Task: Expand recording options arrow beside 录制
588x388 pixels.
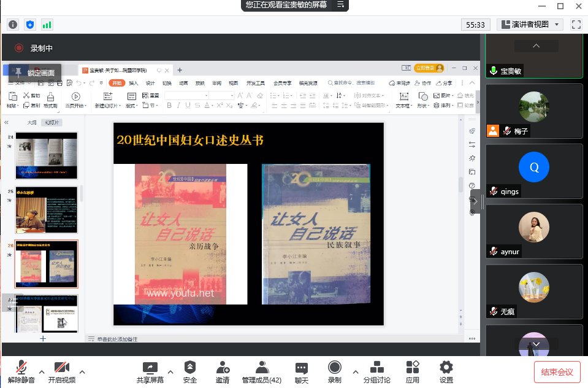Action: pyautogui.click(x=355, y=372)
